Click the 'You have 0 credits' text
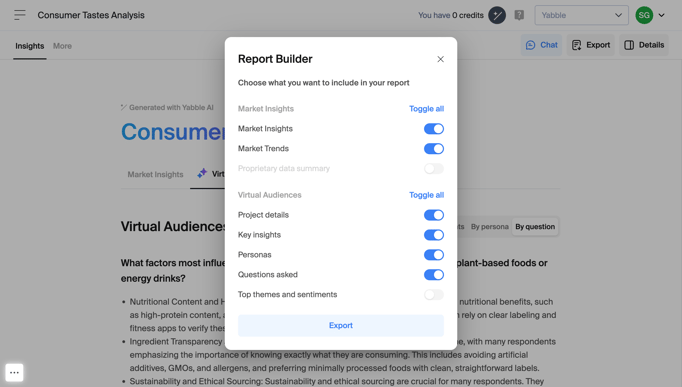 click(x=451, y=15)
